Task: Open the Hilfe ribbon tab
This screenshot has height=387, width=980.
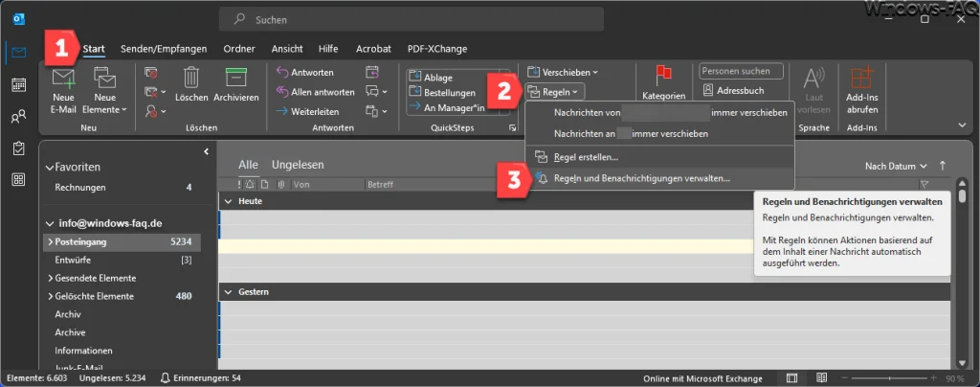Action: [328, 49]
